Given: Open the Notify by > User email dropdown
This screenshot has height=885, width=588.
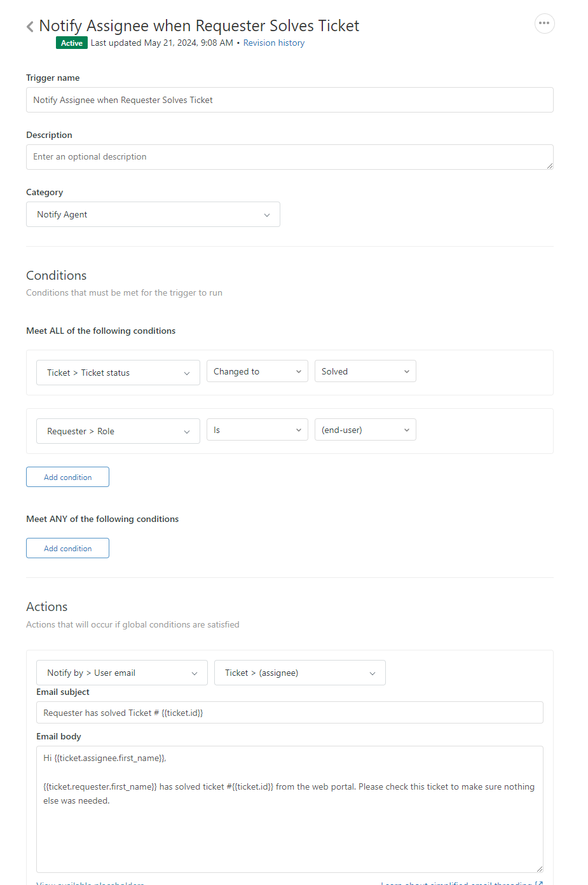Looking at the screenshot, I should coord(121,673).
